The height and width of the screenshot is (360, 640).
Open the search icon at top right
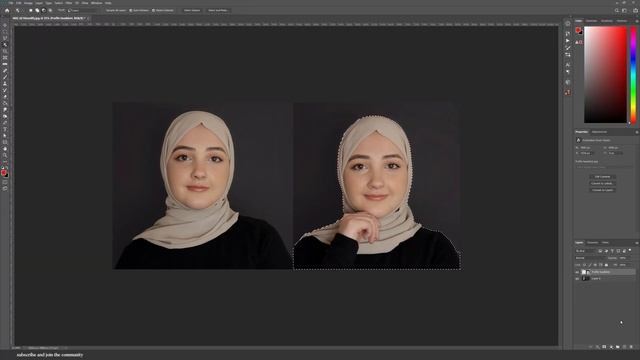click(x=617, y=10)
